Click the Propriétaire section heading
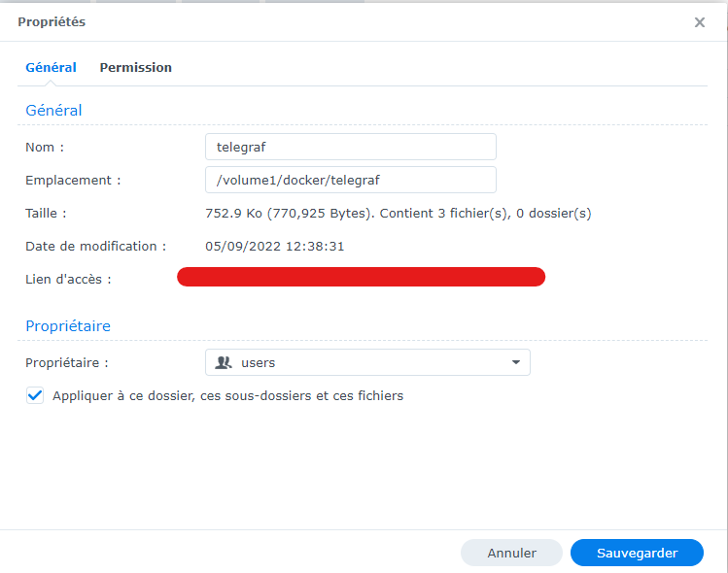The height and width of the screenshot is (573, 728). point(68,326)
